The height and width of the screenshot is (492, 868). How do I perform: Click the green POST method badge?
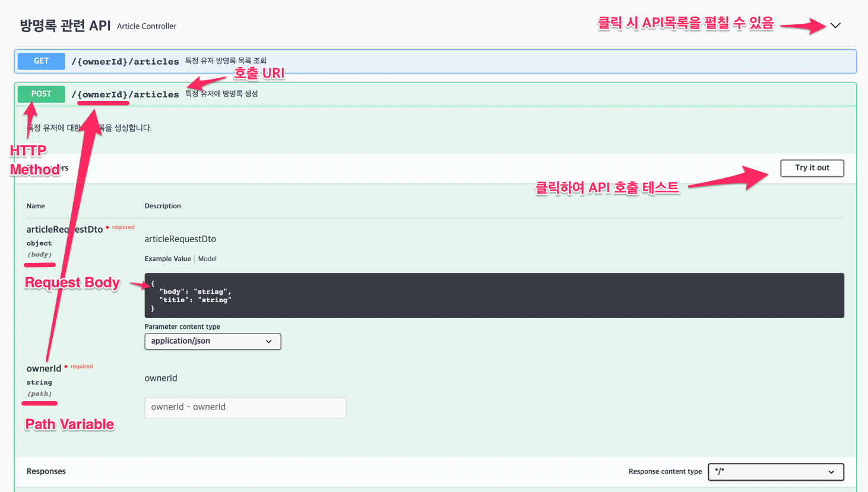tap(41, 94)
